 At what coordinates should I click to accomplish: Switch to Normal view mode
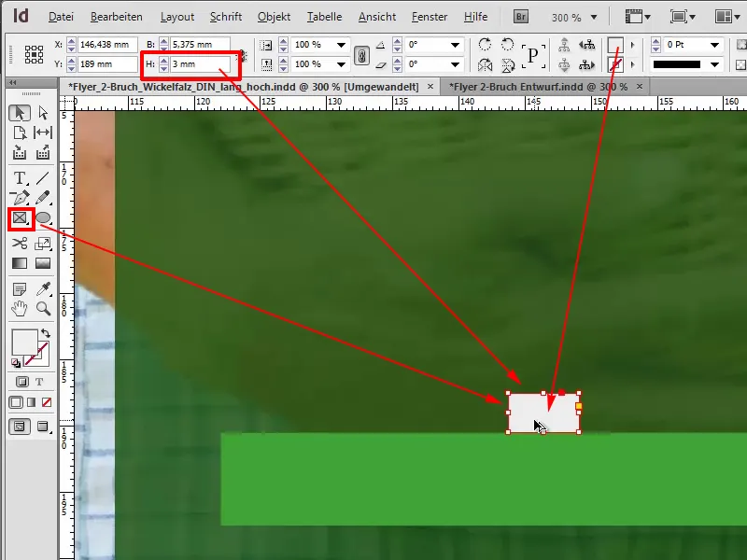coord(20,427)
